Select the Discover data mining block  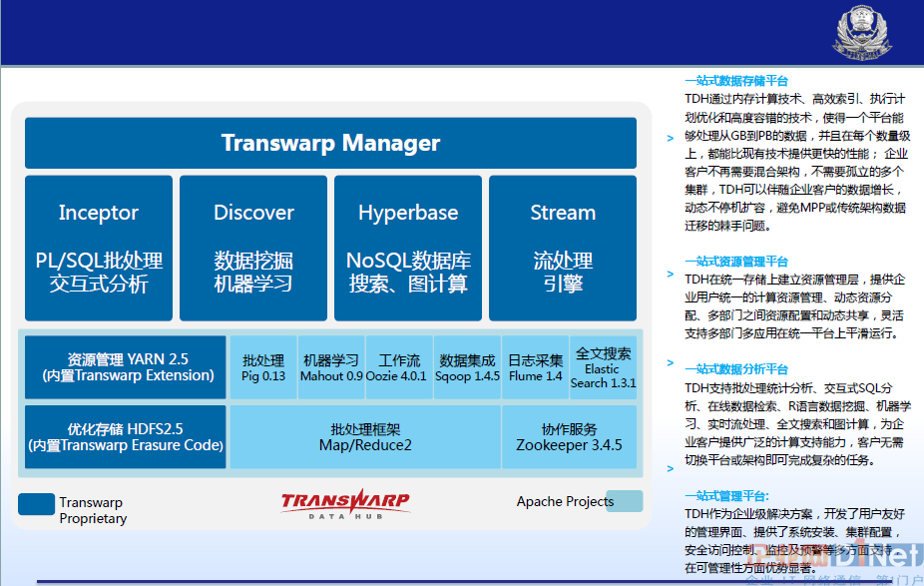253,249
